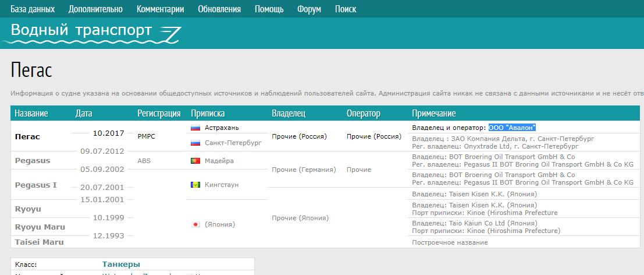
Task: Click the Пегас page heading
Action: [x=31, y=70]
